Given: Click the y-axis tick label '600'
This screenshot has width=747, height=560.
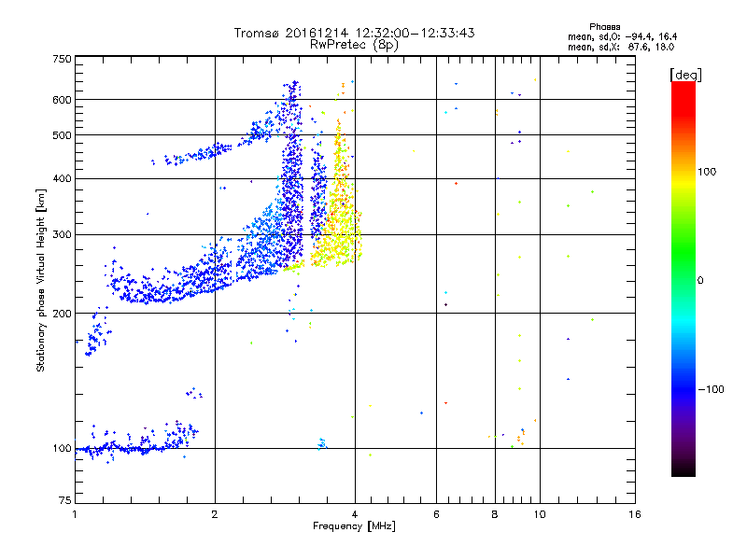Looking at the screenshot, I should [62, 100].
